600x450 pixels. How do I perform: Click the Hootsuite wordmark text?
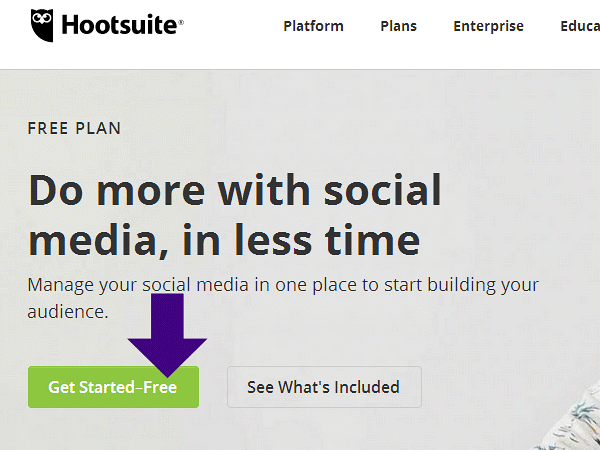click(x=118, y=26)
